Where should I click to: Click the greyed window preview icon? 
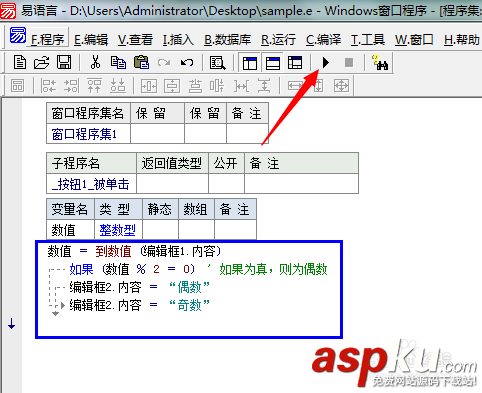pyautogui.click(x=17, y=86)
